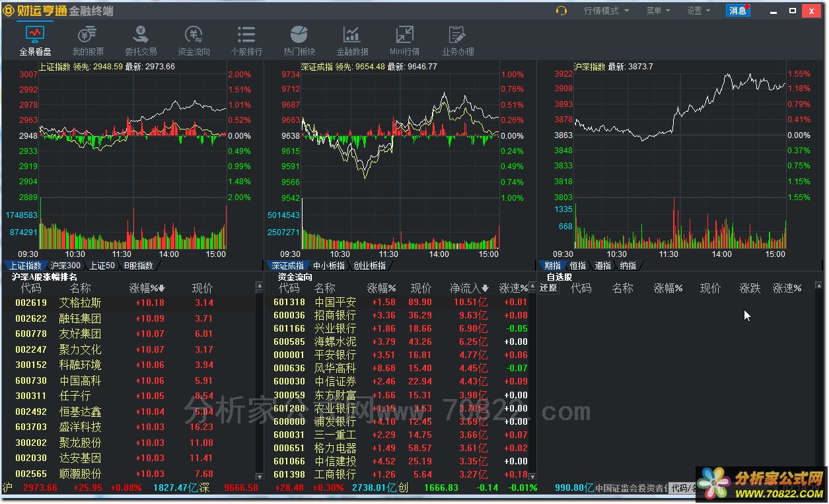Open the 个股排行 stock ranking icon
Screen dimensions: 829x504
point(246,40)
